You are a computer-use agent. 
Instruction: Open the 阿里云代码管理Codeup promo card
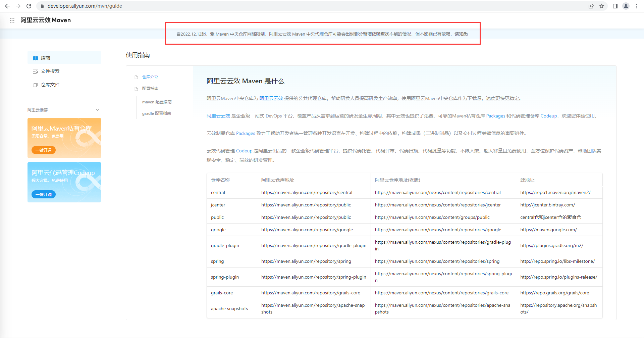coord(64,182)
